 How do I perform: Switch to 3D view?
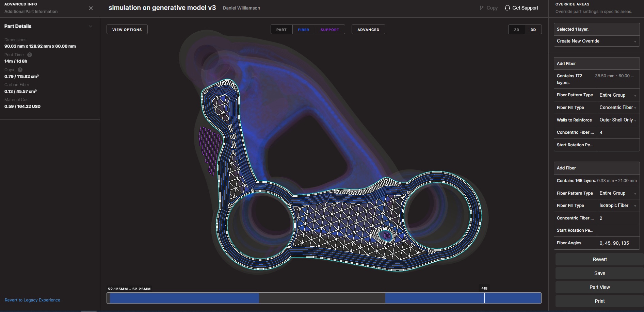(533, 30)
